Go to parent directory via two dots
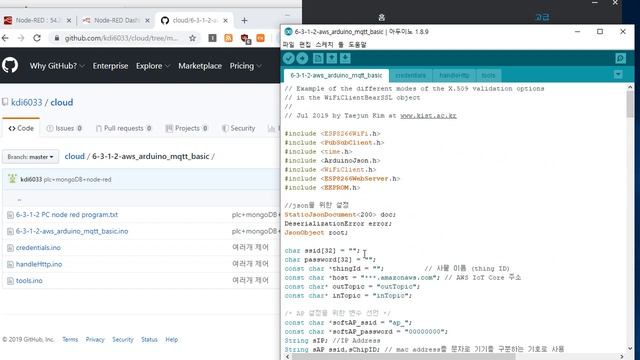 click(19, 199)
